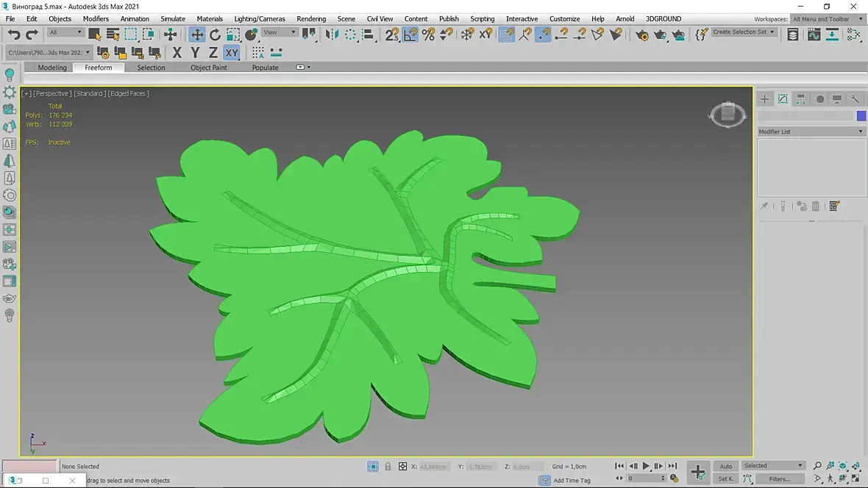Open the Modify panel tab icon
The width and height of the screenshot is (868, 488).
pos(783,99)
